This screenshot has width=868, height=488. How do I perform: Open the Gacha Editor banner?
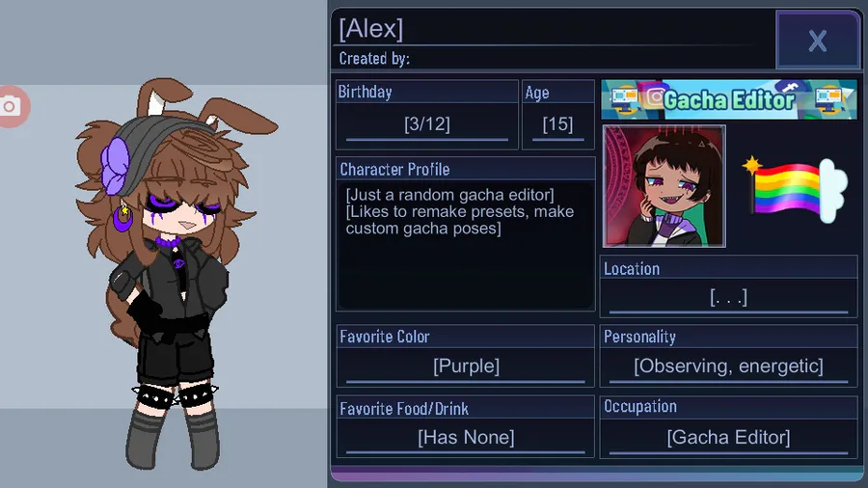pyautogui.click(x=729, y=99)
